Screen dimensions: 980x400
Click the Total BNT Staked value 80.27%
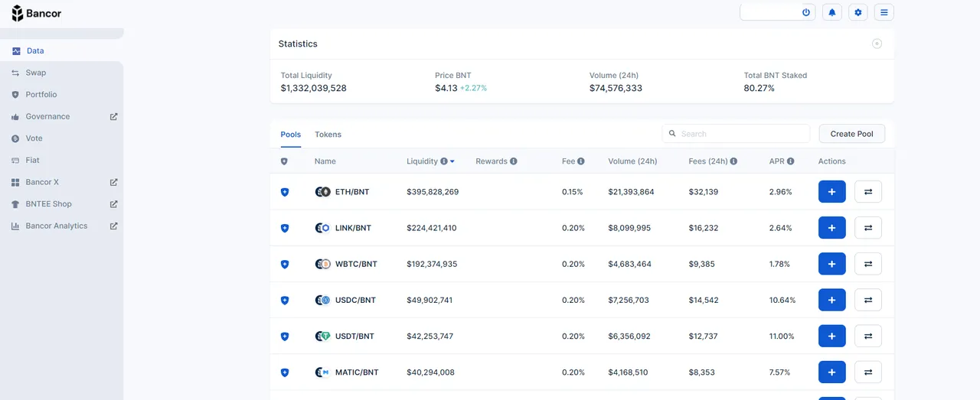[759, 89]
